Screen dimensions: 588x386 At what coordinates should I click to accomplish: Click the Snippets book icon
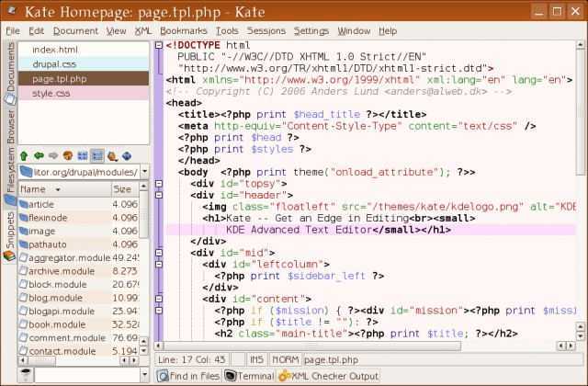[x=9, y=256]
